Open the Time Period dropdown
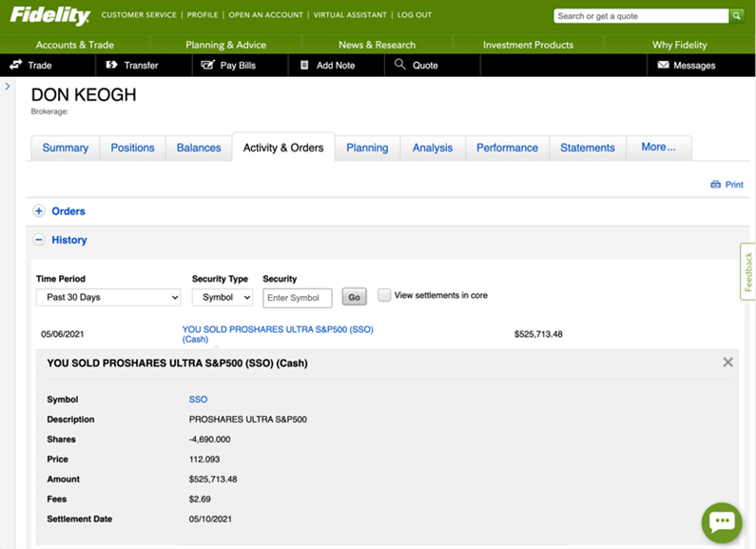Screen dimensions: 756x549 tap(108, 297)
